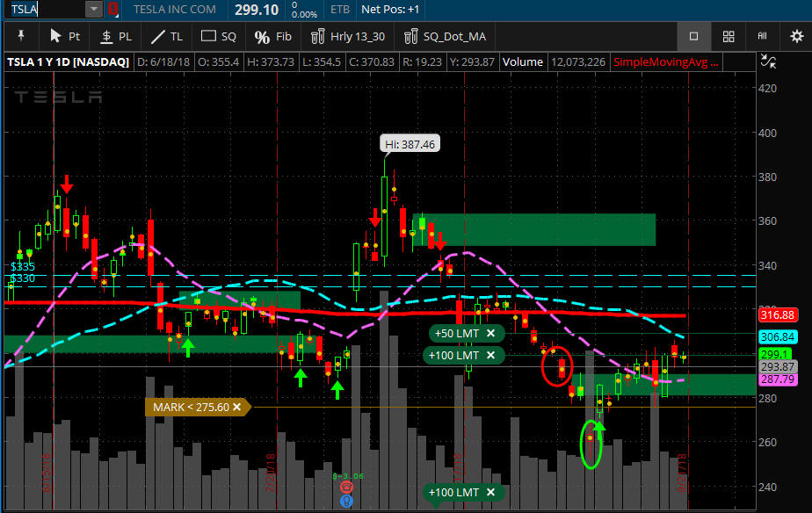
Task: Click the TESLA INC COM company name
Action: (x=175, y=10)
